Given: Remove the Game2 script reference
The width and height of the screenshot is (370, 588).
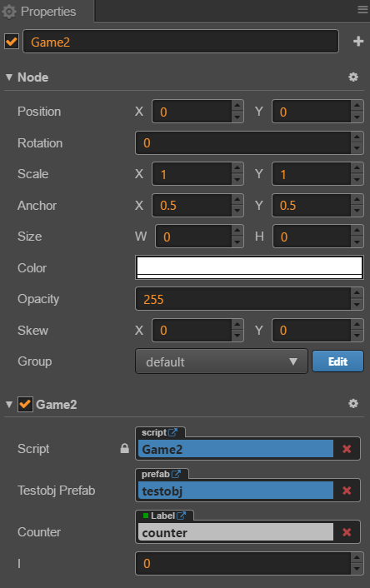Looking at the screenshot, I should coord(347,449).
